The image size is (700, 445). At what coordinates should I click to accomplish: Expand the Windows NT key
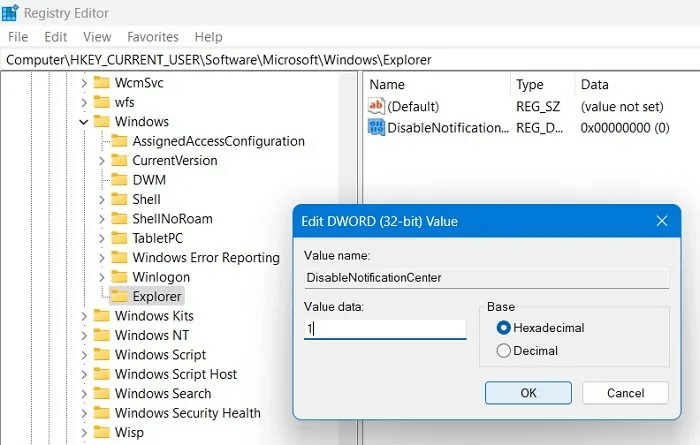tap(84, 336)
